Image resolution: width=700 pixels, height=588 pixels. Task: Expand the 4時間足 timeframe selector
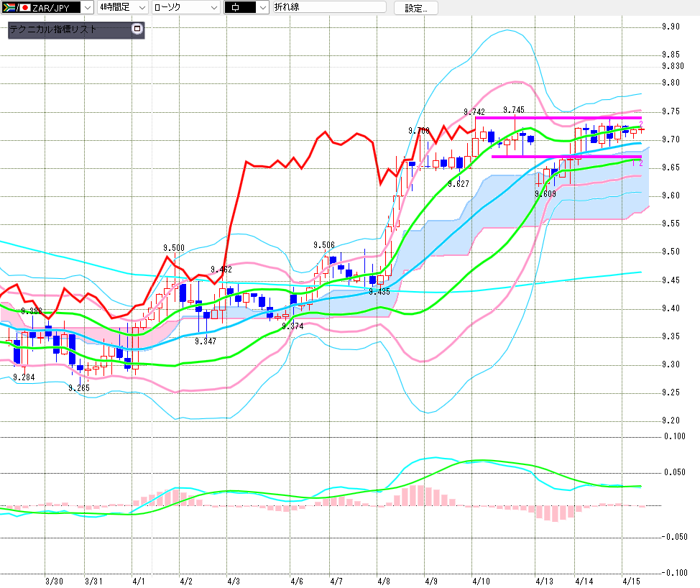[x=141, y=7]
